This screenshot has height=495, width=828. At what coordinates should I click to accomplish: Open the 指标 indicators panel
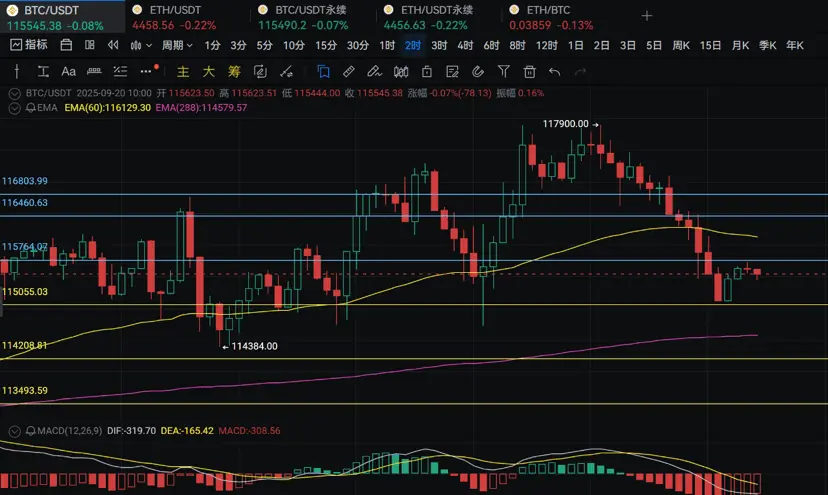29,45
